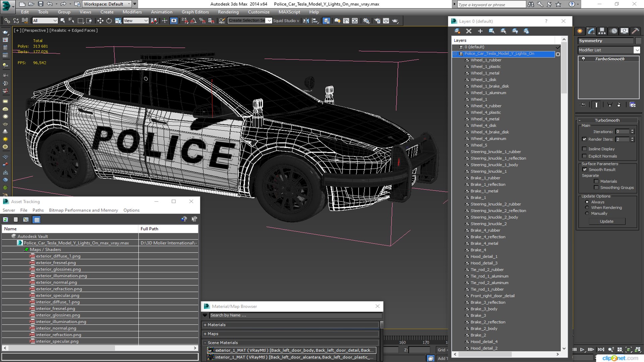Delete highlighted layer using the X icon
Viewport: 644px width, 362px height.
click(469, 31)
